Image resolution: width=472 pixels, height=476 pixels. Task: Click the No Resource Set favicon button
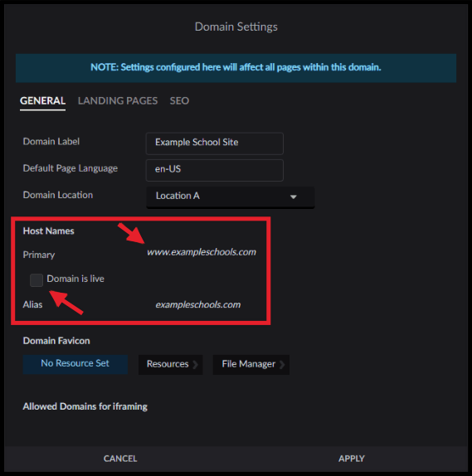click(x=75, y=364)
